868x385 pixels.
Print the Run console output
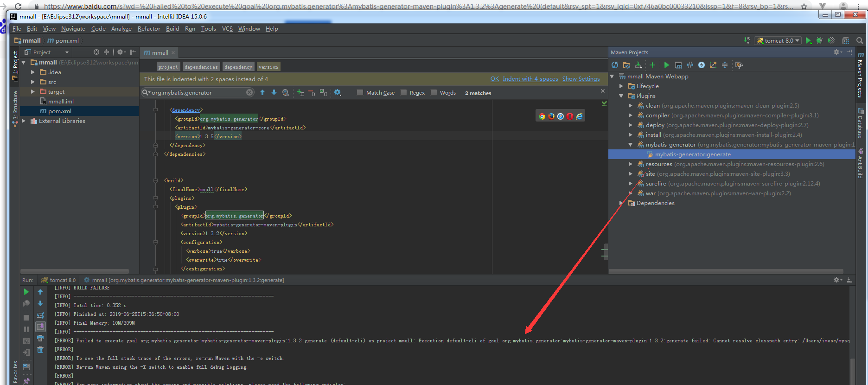40,338
